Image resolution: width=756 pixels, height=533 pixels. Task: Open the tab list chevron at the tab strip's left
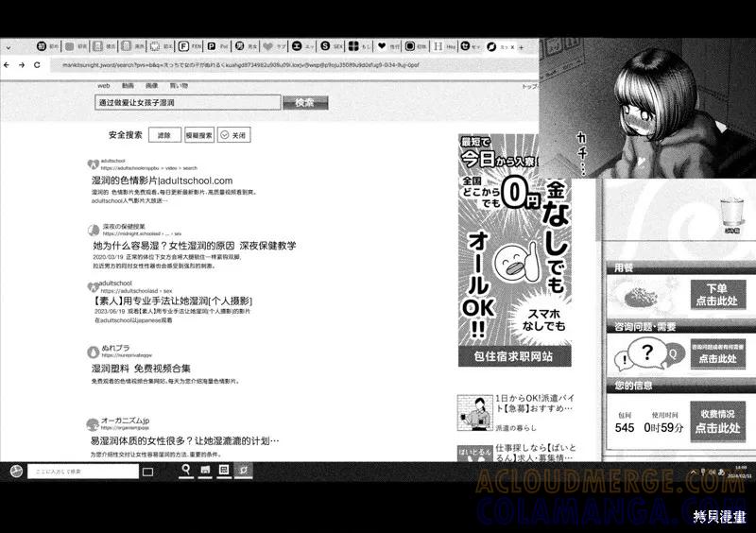point(9,47)
